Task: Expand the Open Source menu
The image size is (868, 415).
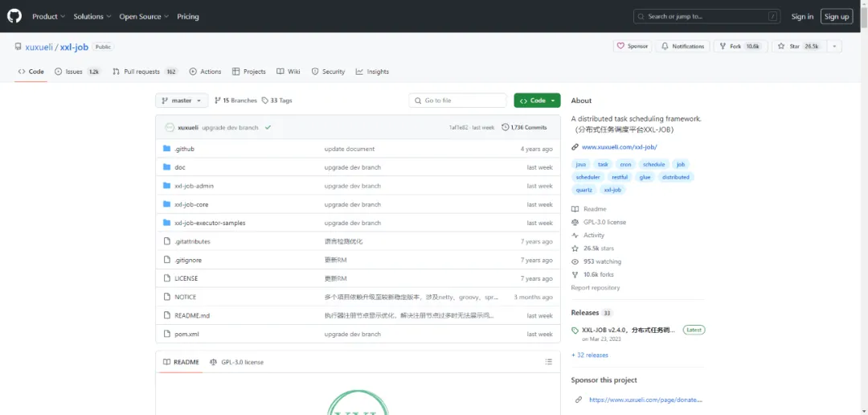Action: [144, 17]
